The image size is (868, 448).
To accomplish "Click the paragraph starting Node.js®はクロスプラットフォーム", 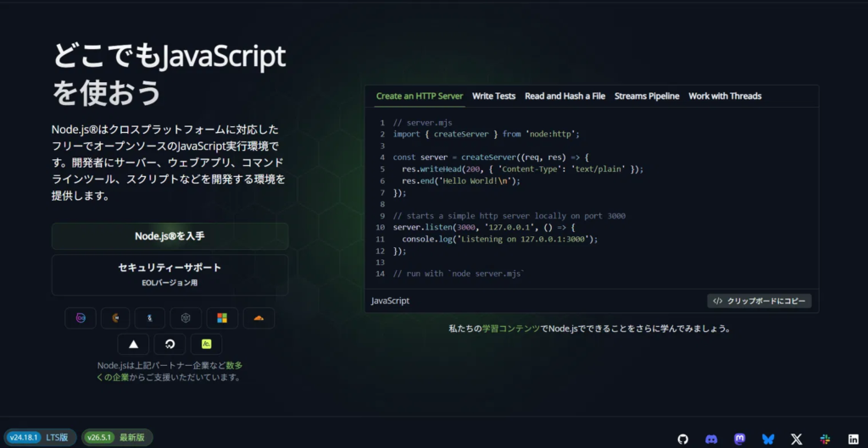I will point(169,163).
